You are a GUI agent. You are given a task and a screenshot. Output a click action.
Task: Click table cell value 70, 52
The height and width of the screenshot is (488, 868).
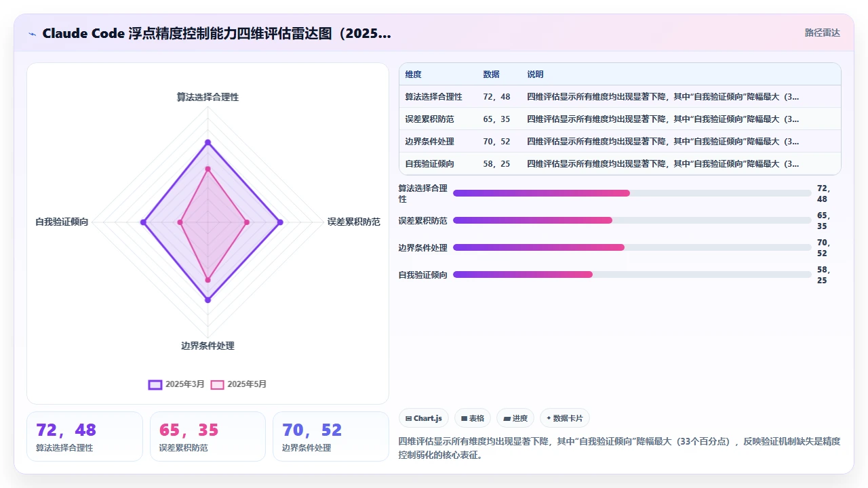[x=496, y=142]
